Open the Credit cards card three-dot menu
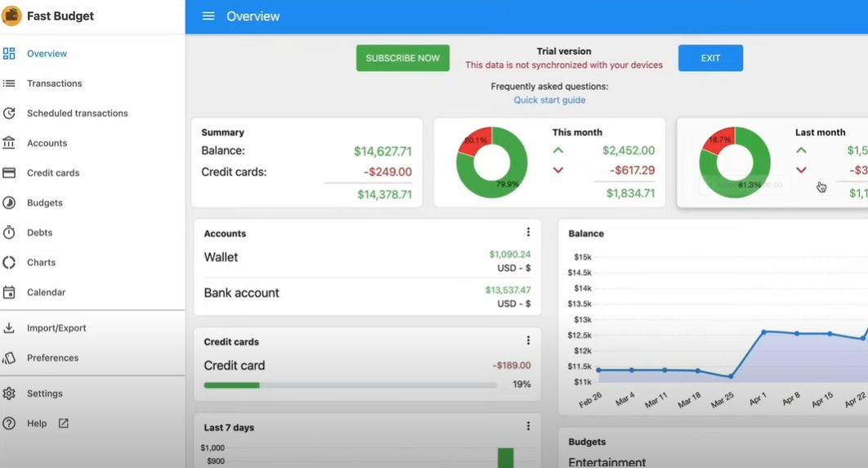This screenshot has width=868, height=468. 528,340
